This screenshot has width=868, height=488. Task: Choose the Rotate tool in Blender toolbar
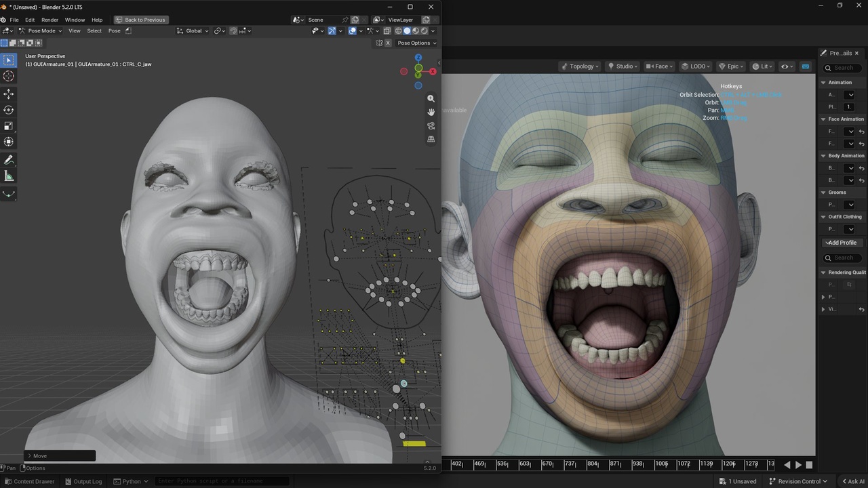9,110
